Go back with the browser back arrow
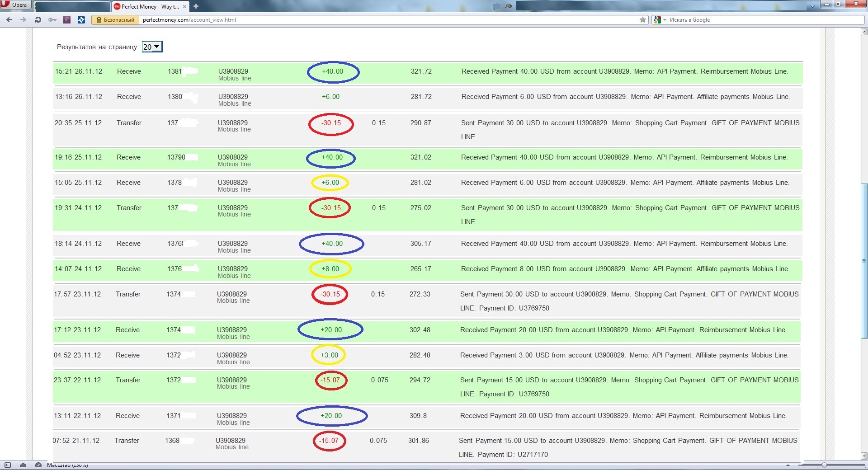This screenshot has width=868, height=470. click(x=9, y=19)
